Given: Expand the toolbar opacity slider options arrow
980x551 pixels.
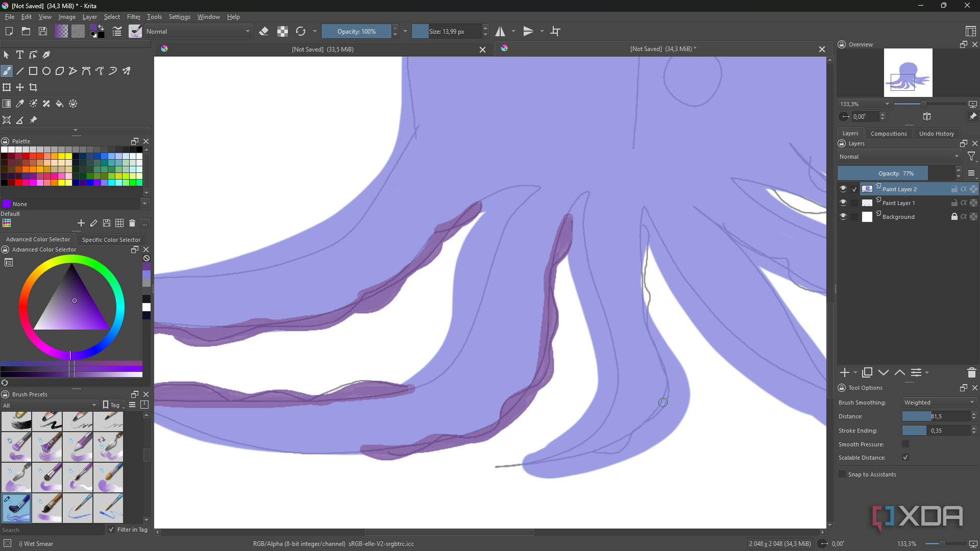Looking at the screenshot, I should pyautogui.click(x=405, y=31).
